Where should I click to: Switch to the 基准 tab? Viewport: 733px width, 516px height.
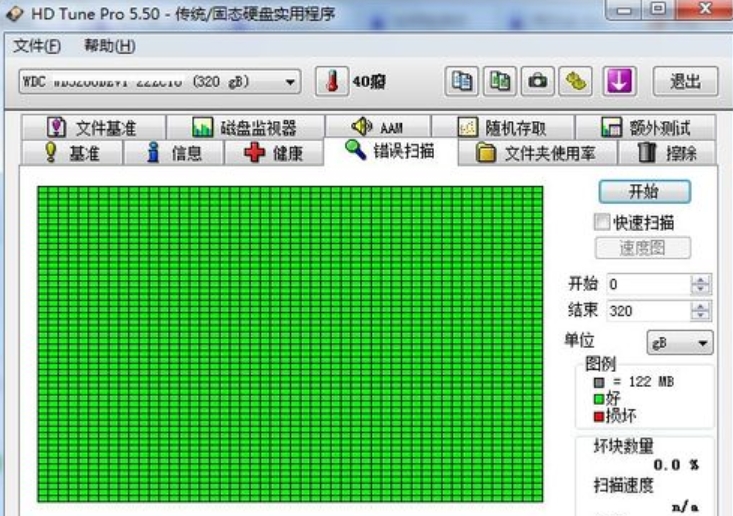(72, 153)
